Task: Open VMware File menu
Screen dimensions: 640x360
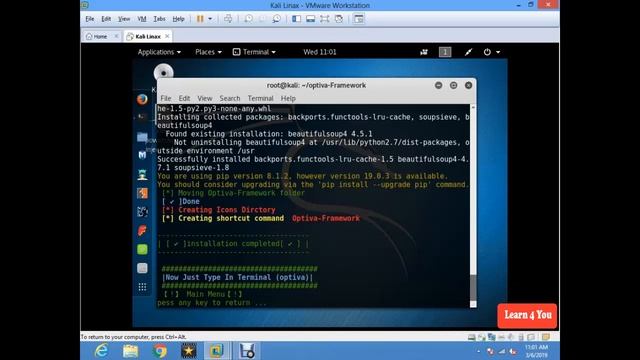Action: click(x=90, y=19)
